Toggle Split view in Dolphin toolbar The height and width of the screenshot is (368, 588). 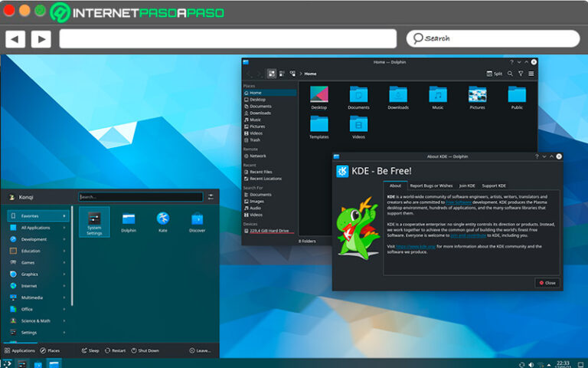[494, 74]
